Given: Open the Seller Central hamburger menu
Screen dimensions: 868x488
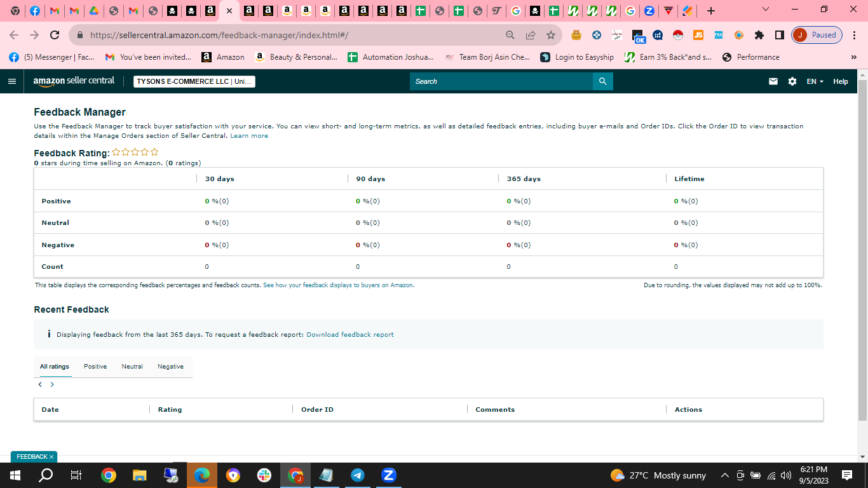Looking at the screenshot, I should [x=11, y=81].
